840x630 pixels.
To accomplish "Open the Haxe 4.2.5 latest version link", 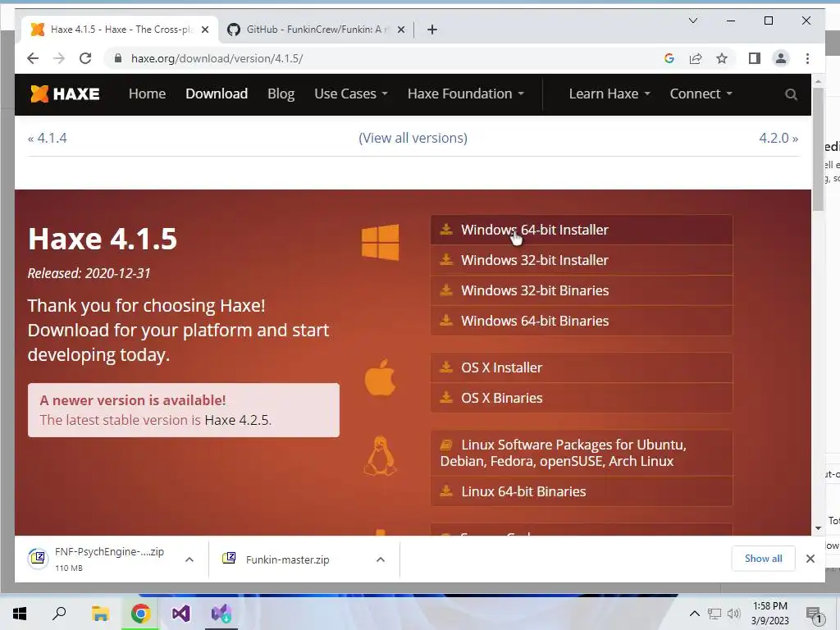I will [x=237, y=420].
